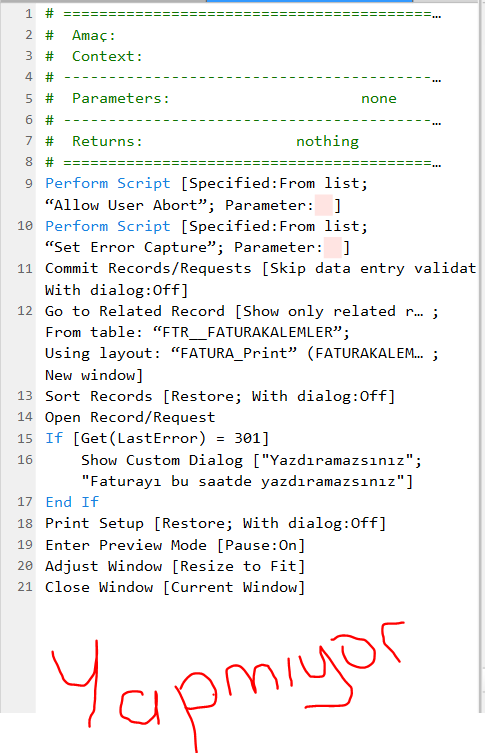Image resolution: width=485 pixels, height=753 pixels.
Task: Select the Commit Records/Requests step
Action: (260, 279)
